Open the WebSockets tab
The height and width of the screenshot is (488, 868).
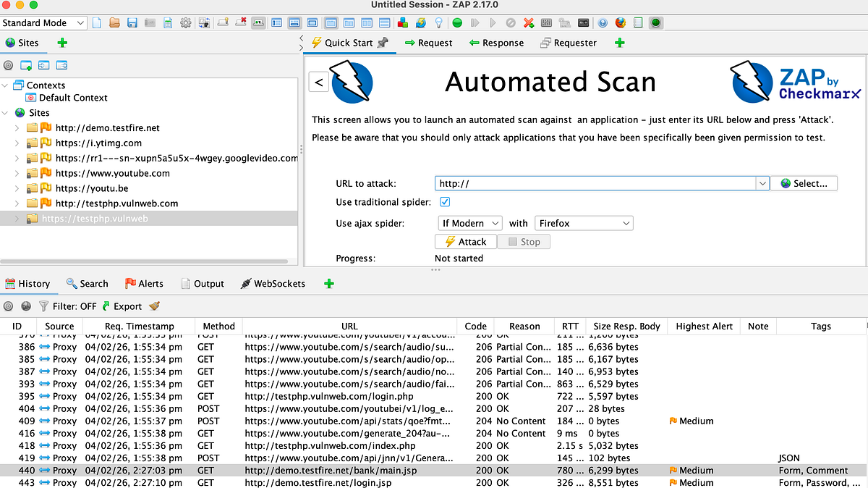click(x=273, y=283)
